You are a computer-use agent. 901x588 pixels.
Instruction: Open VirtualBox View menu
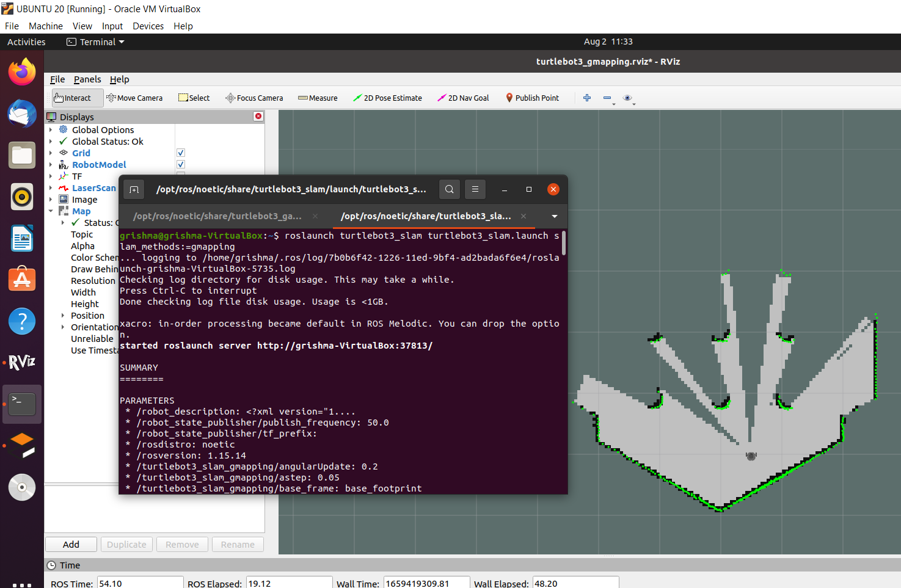click(82, 26)
